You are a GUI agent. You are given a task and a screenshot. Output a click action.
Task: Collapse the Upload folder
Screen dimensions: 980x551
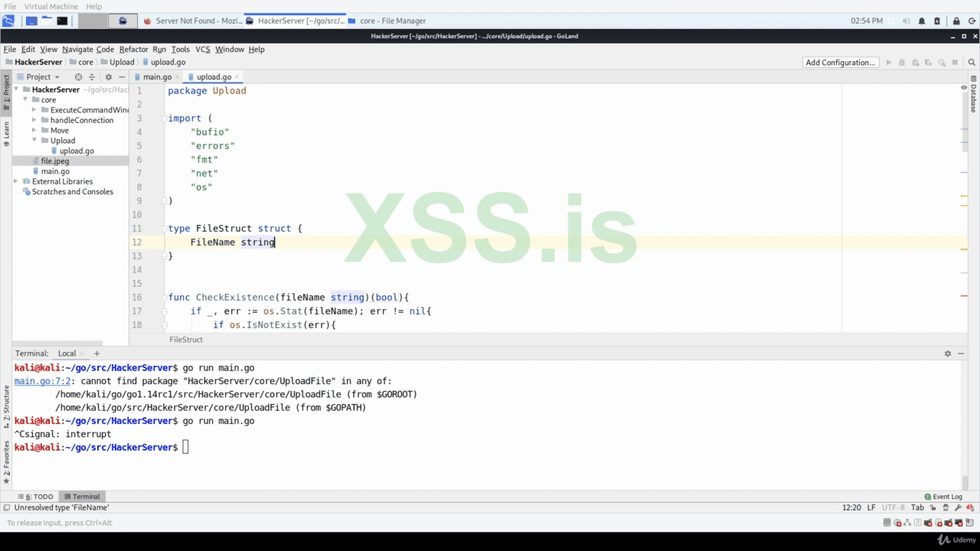[x=34, y=141]
